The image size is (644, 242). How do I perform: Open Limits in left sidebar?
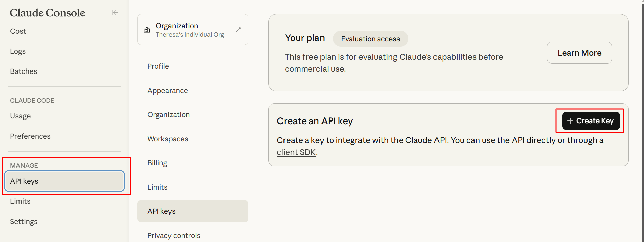tap(20, 201)
